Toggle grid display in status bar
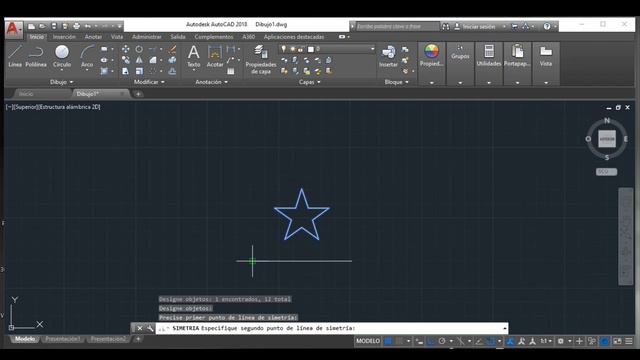 point(388,341)
